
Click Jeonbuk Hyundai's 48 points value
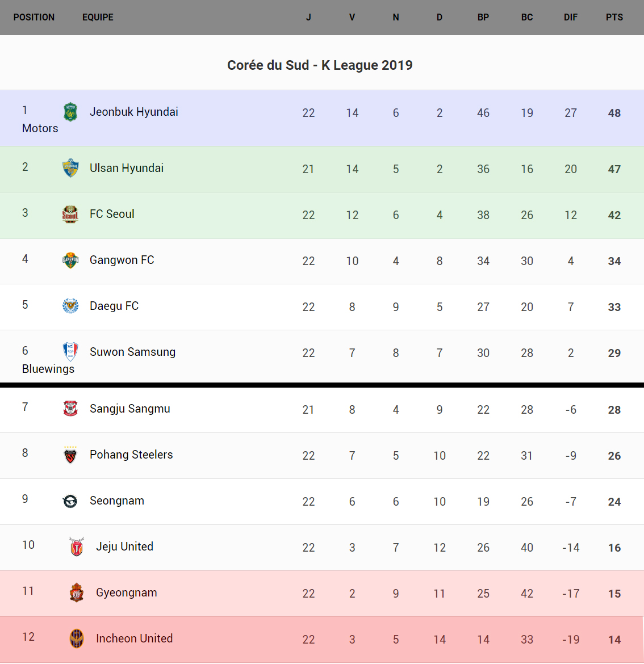[614, 113]
